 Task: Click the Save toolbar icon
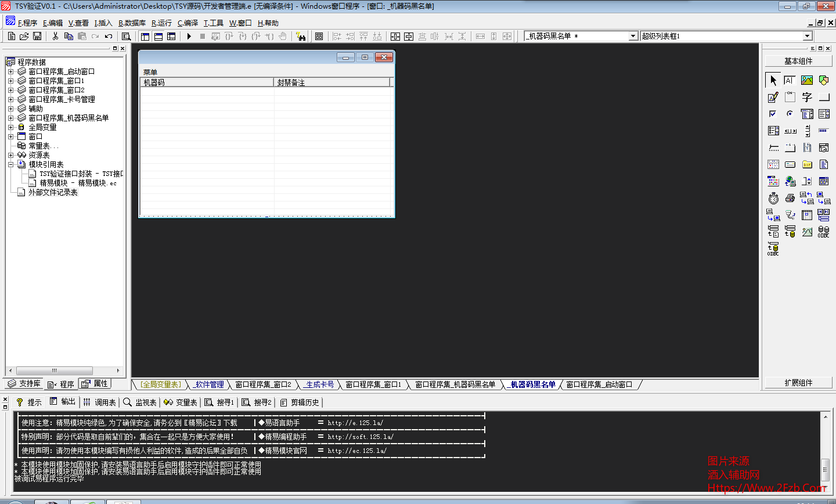point(37,36)
